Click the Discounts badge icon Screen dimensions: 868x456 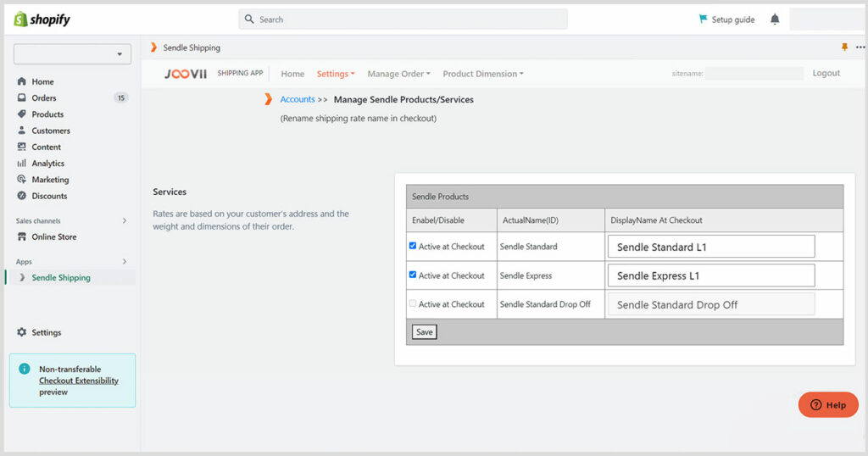tap(21, 195)
